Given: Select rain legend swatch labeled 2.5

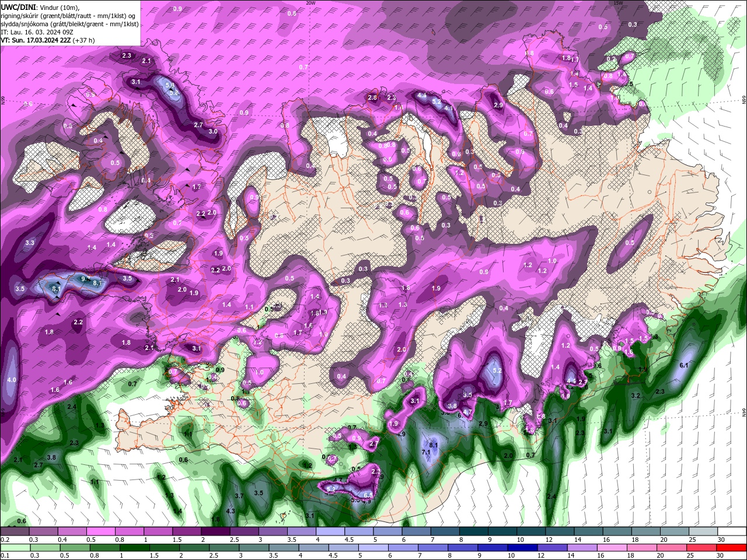Looking at the screenshot, I should pos(223,548).
